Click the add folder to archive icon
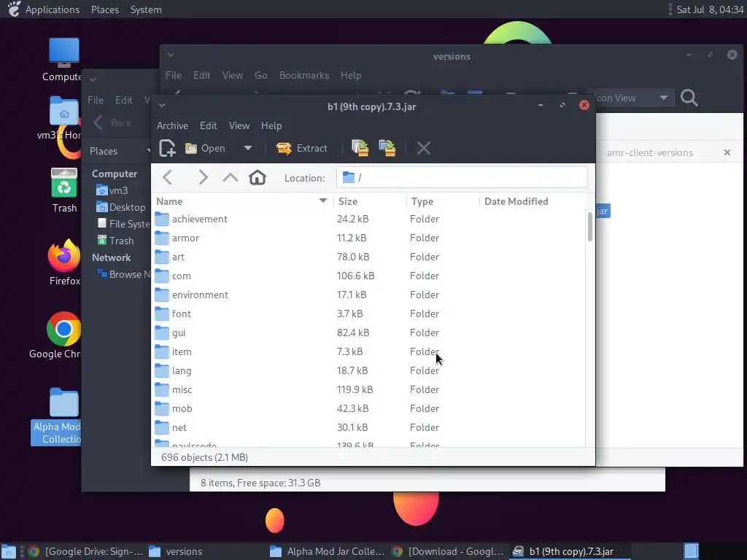 pos(387,148)
